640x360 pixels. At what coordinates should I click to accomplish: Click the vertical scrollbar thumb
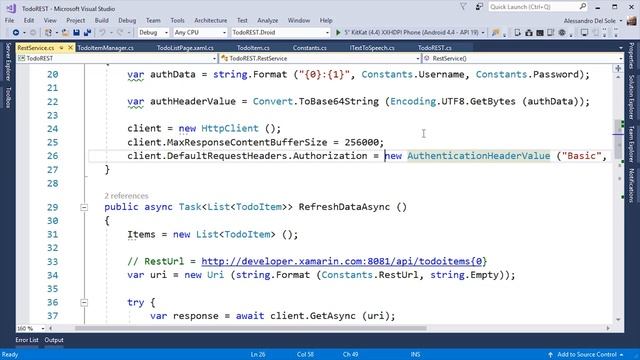pos(618,140)
